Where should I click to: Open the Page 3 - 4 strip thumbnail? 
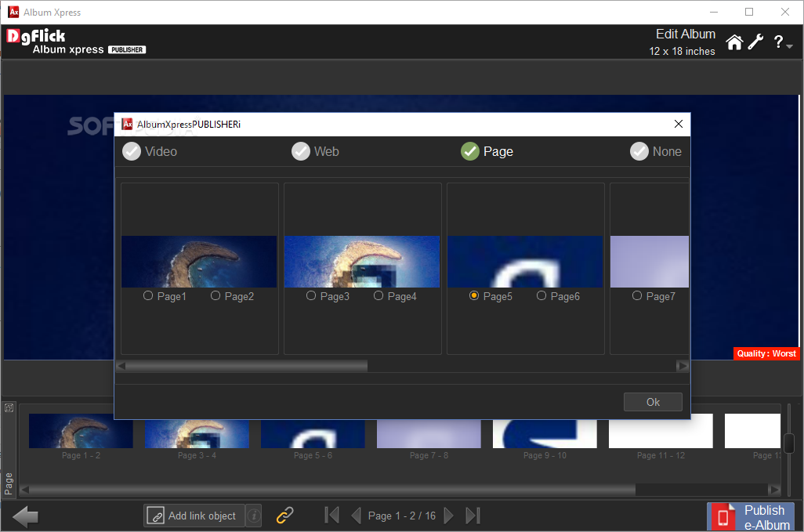pos(197,433)
